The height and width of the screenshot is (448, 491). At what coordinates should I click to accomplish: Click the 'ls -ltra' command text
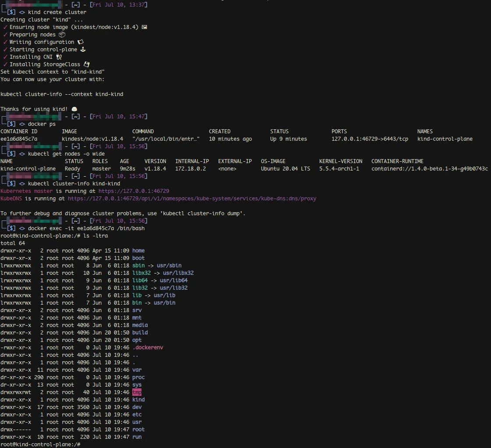[x=95, y=236]
